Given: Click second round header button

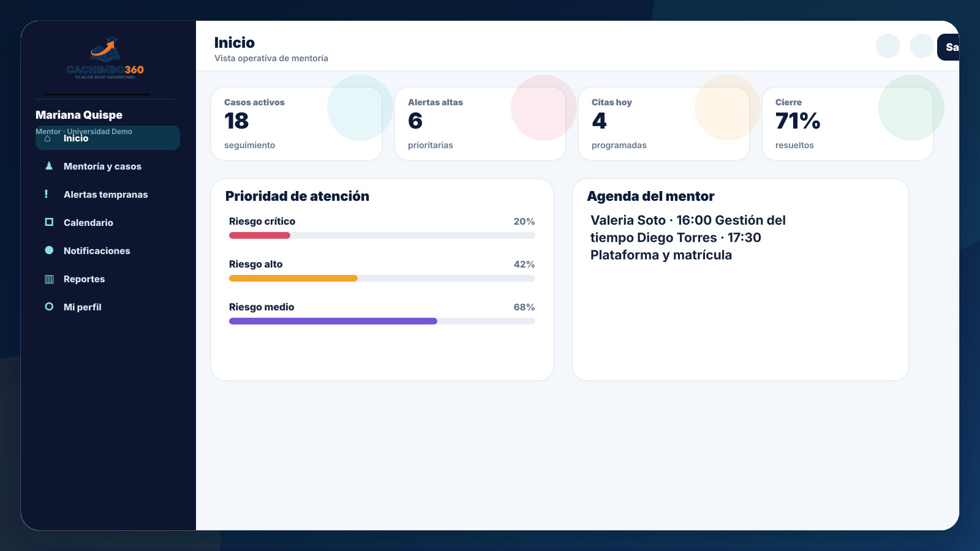Looking at the screenshot, I should pos(922,46).
